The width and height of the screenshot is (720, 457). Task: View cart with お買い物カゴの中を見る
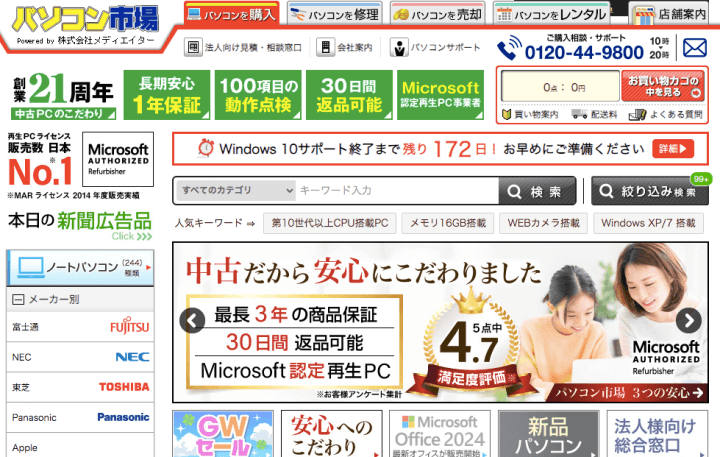(663, 86)
